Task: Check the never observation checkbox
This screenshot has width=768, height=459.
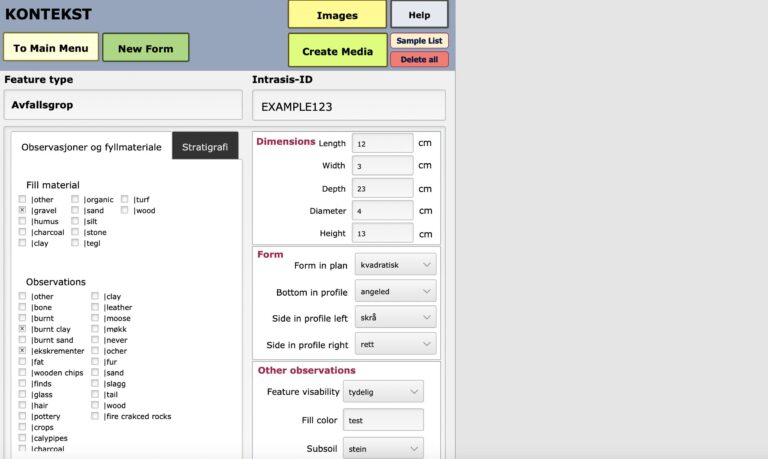Action: tap(95, 339)
